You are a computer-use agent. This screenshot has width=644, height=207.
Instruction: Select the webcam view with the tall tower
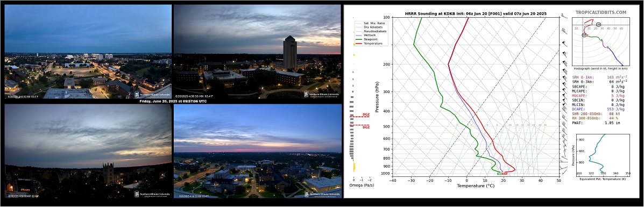(258, 52)
